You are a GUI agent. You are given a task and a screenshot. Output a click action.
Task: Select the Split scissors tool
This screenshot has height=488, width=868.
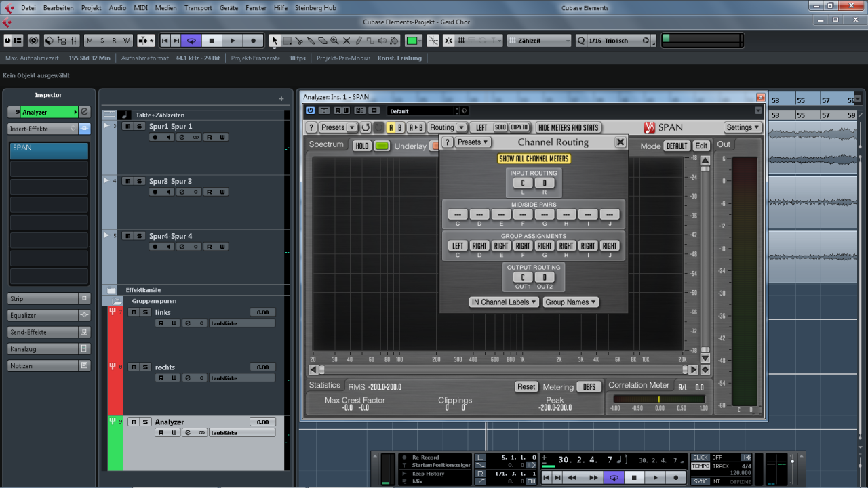click(299, 41)
